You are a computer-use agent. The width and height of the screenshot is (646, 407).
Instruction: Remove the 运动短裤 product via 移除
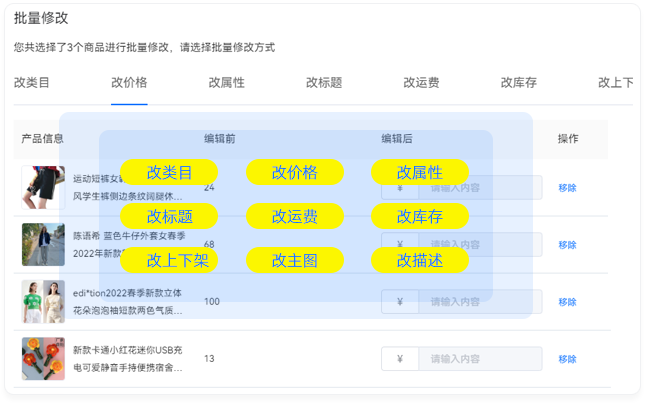point(567,188)
